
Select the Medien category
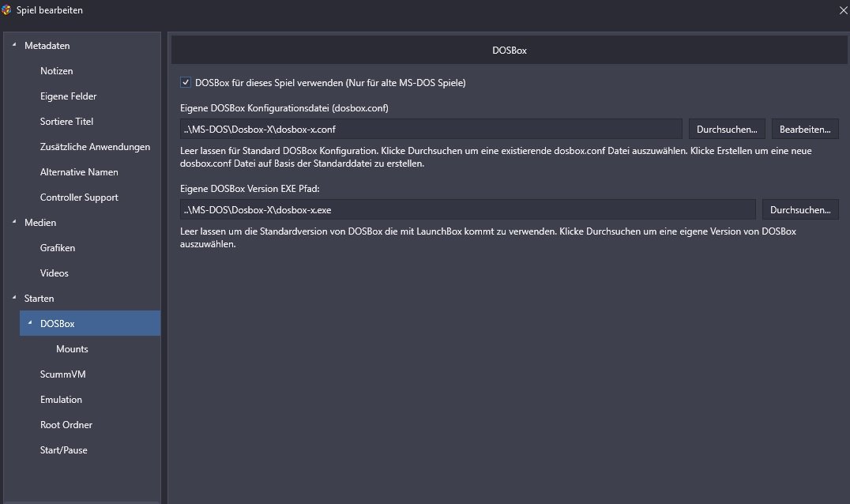(40, 223)
